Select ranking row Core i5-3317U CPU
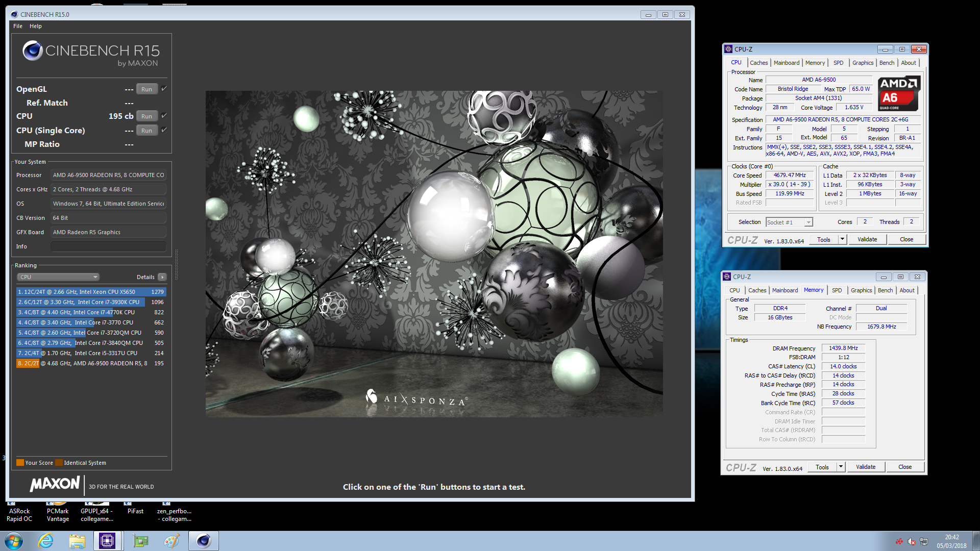Image resolution: width=980 pixels, height=551 pixels. (x=91, y=353)
